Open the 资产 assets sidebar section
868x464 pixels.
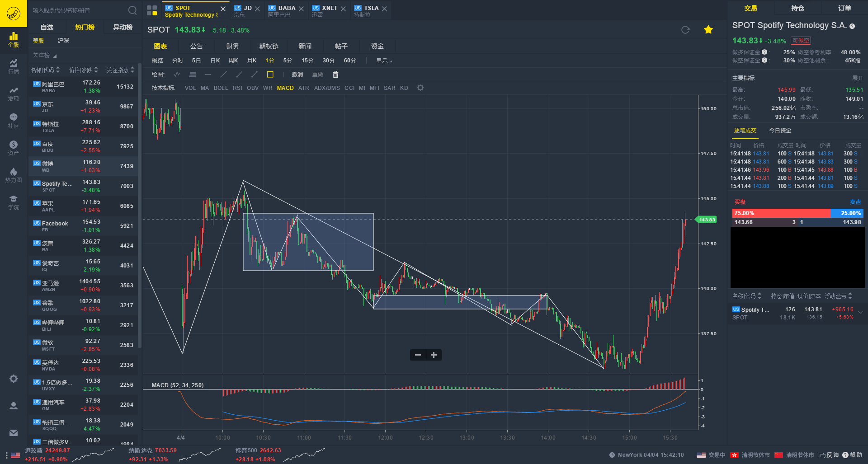click(x=14, y=148)
